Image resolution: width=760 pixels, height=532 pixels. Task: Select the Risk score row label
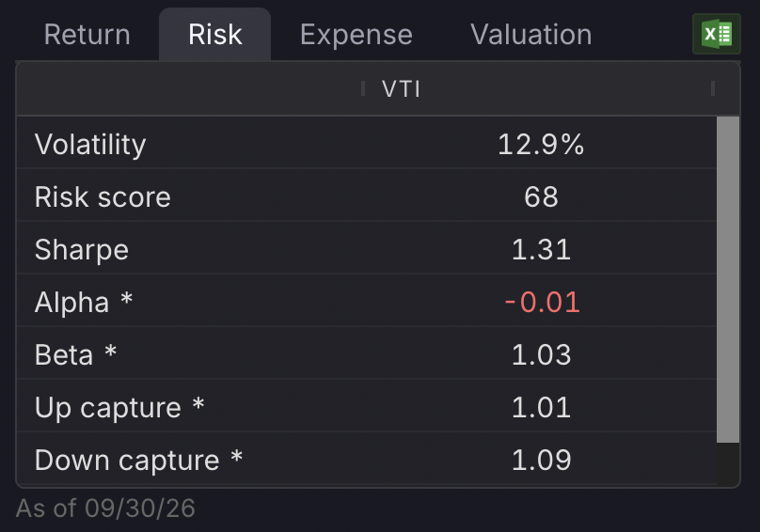point(103,197)
